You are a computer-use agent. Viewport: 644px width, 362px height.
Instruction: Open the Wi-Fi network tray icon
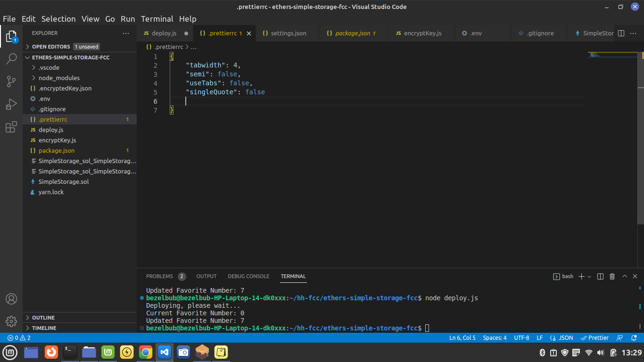[588, 353]
